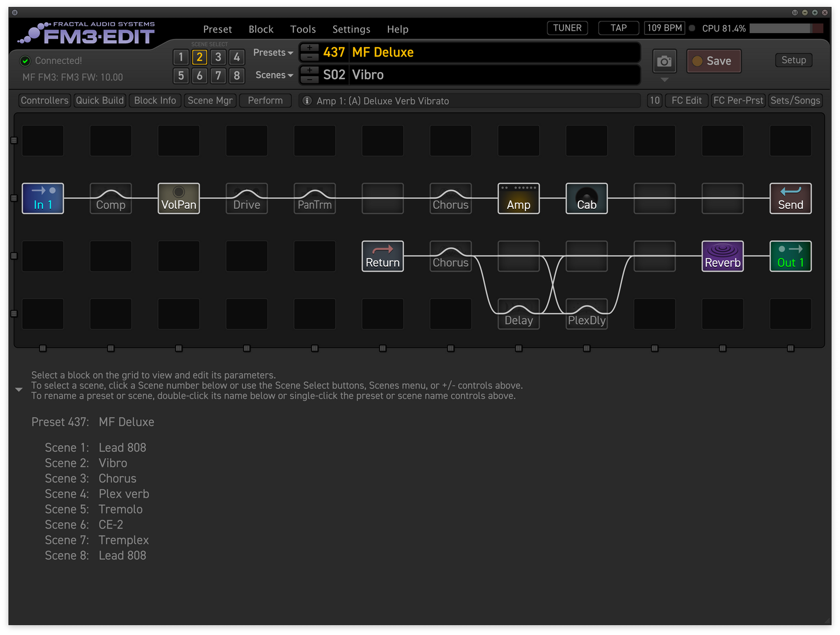Open the Setup dialog

tap(793, 60)
